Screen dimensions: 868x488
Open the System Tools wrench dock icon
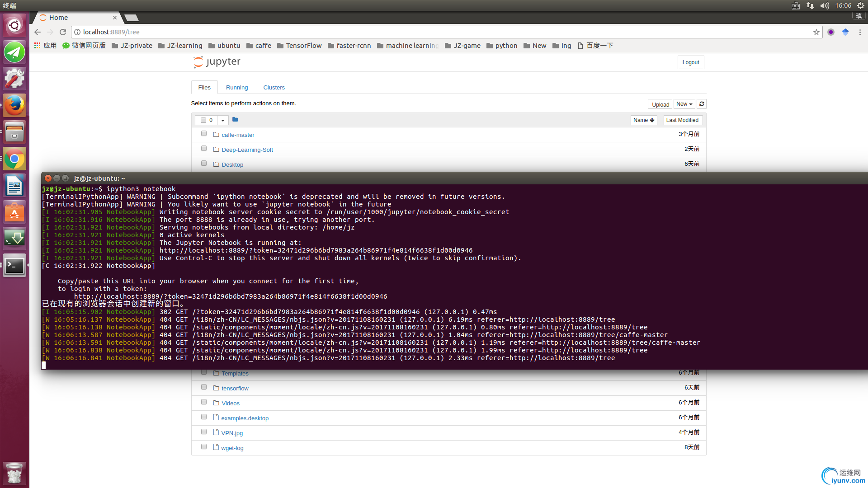(14, 79)
